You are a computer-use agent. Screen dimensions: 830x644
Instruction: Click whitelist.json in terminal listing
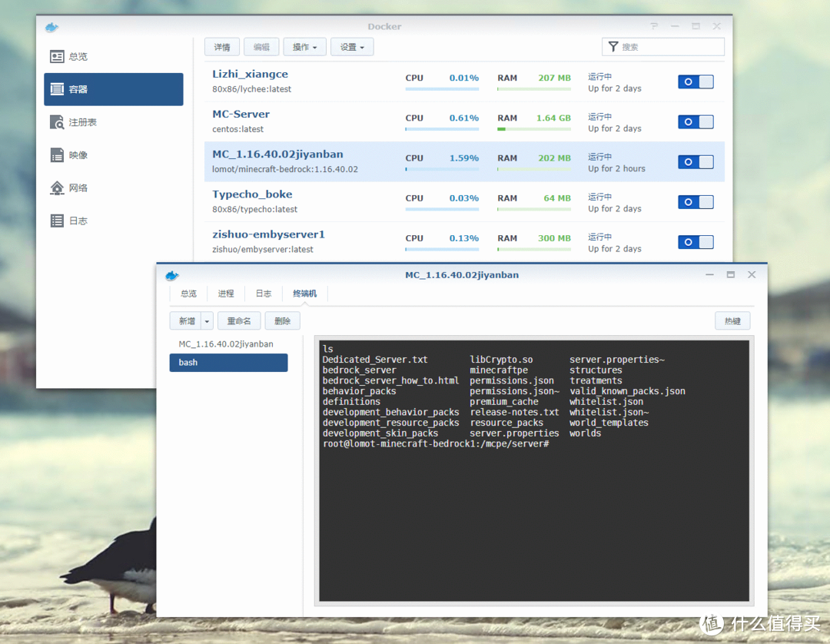(606, 402)
